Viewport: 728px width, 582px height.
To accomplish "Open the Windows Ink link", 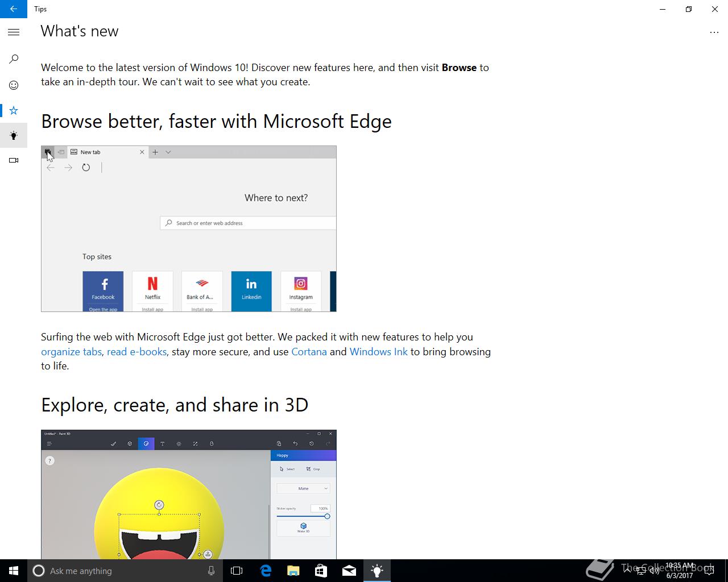I will [378, 352].
